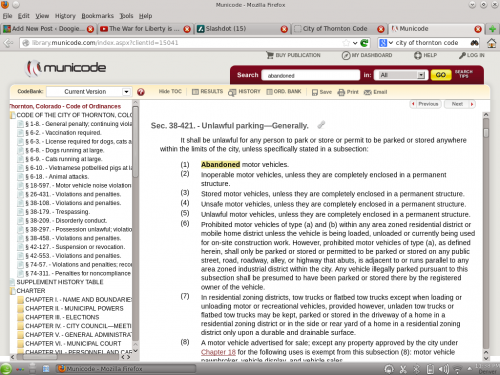Select § 6-9 Cats running at large
The height and width of the screenshot is (375, 500).
(x=64, y=159)
